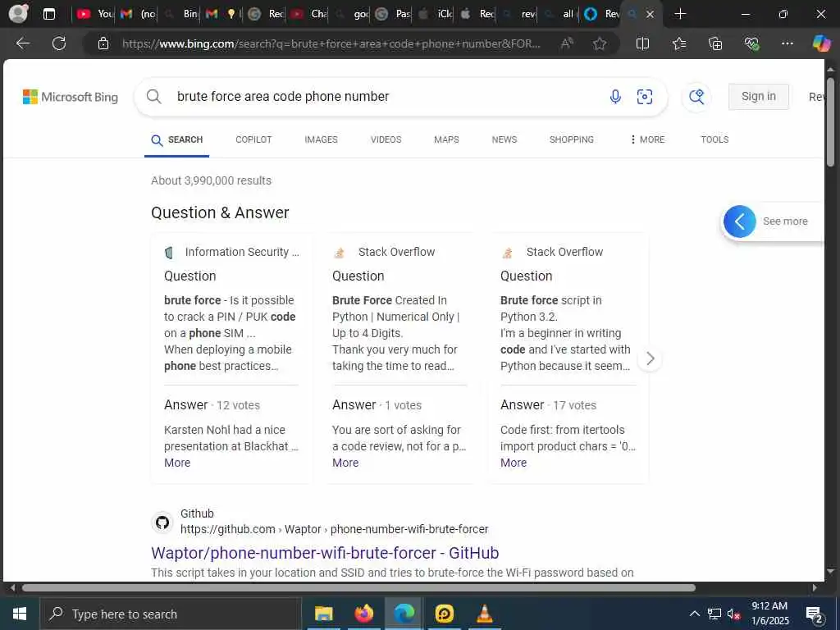The height and width of the screenshot is (630, 840).
Task: Click the GitHub favicon icon
Action: point(162,522)
